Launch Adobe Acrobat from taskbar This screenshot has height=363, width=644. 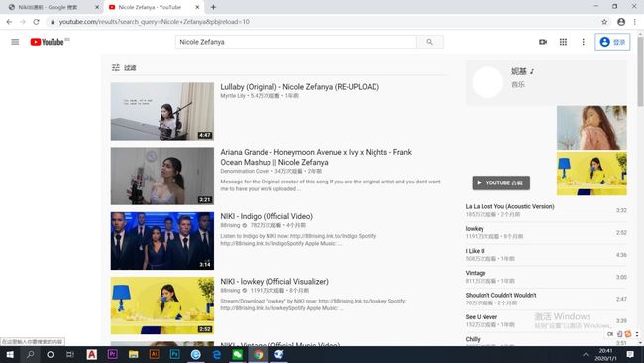coord(91,354)
